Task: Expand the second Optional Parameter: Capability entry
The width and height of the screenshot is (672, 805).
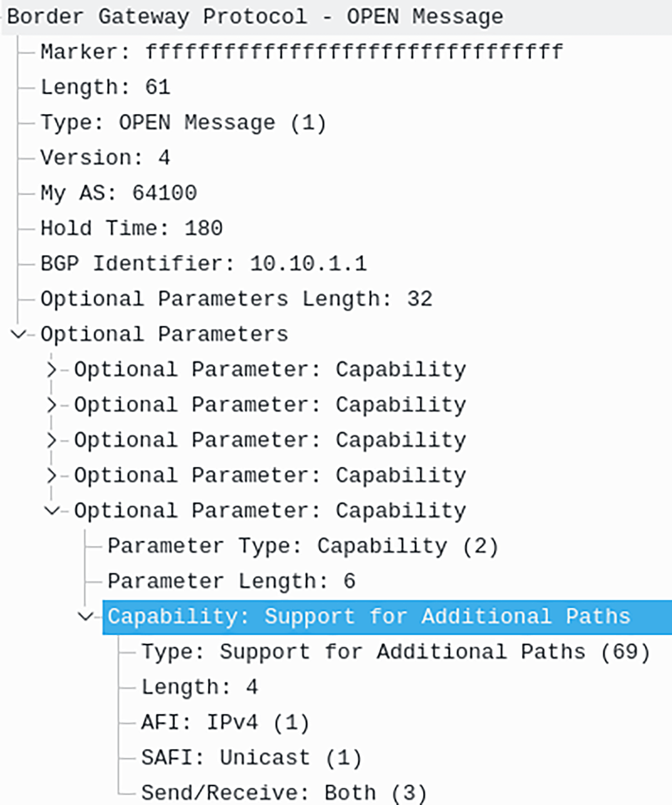Action: (52, 404)
